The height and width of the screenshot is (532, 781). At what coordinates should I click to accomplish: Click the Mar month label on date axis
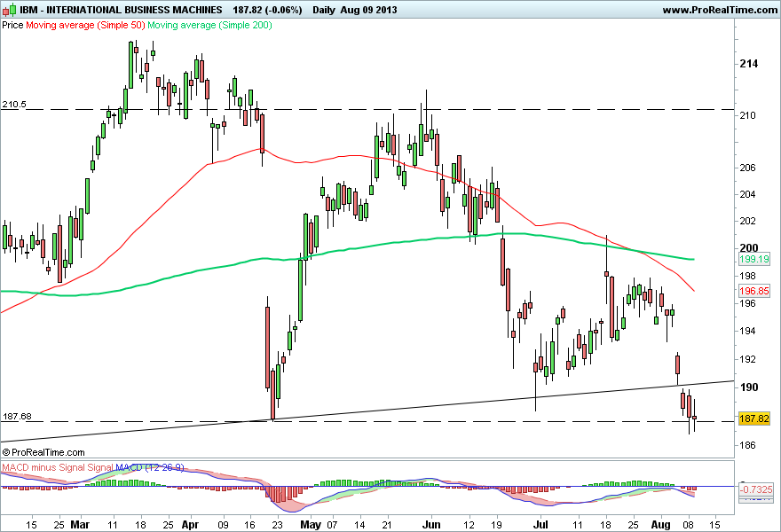(x=80, y=525)
